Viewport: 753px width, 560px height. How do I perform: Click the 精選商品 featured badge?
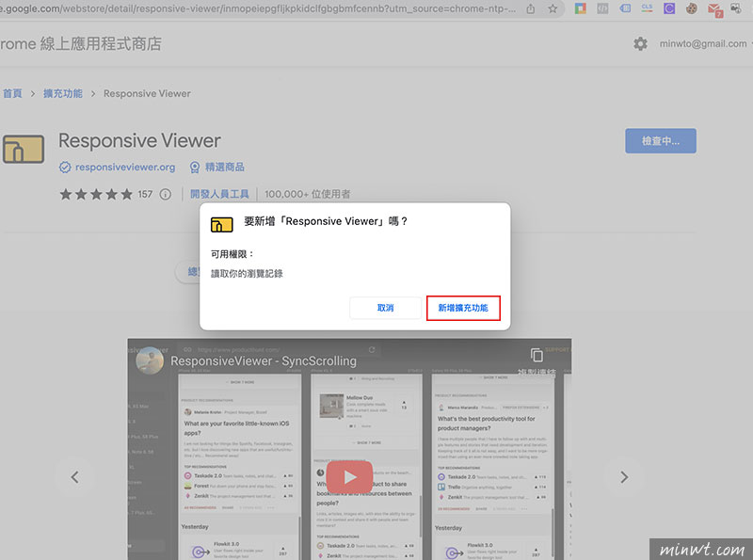(x=217, y=168)
